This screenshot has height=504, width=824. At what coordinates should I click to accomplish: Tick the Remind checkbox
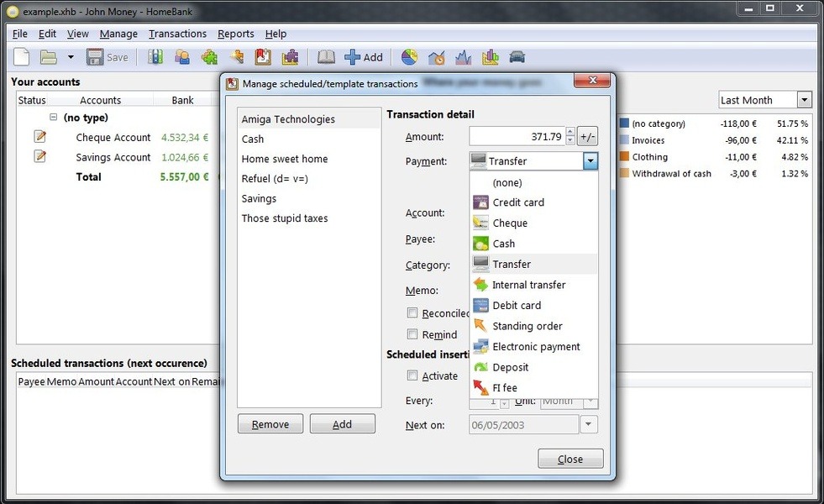click(x=412, y=334)
